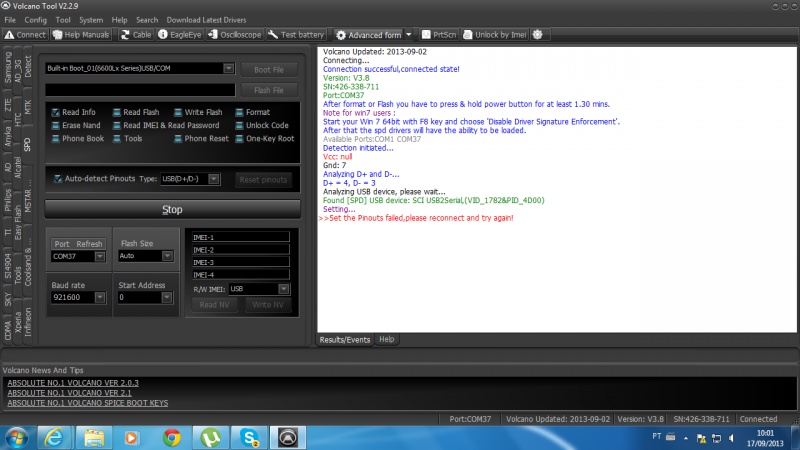
Task: Click the Cable toolbar icon
Action: tap(136, 35)
